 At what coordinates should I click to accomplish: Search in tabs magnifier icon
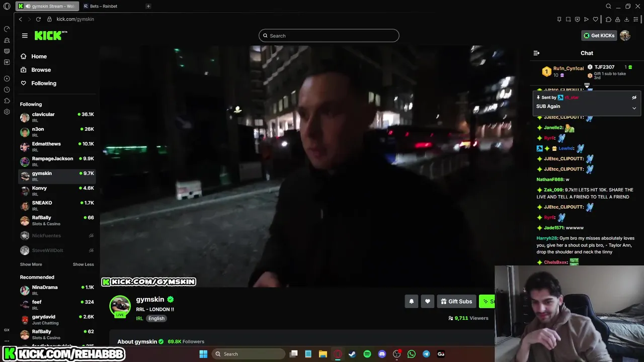(x=608, y=6)
